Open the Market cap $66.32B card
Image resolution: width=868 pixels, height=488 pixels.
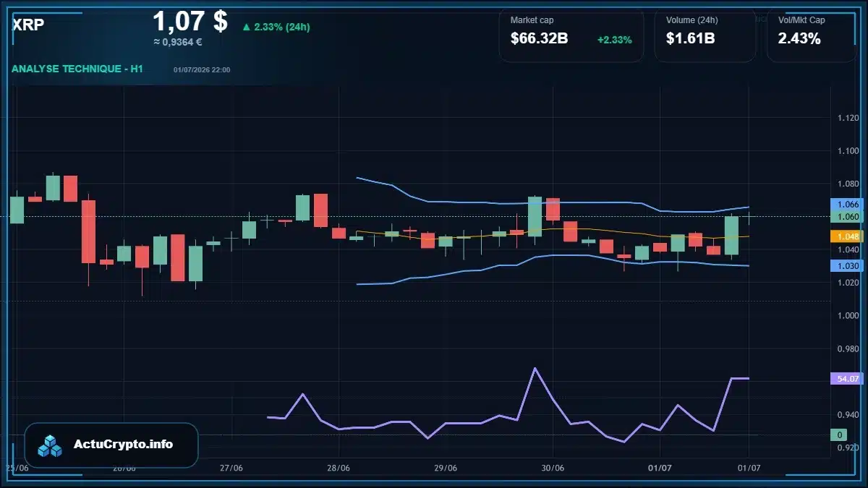pos(571,35)
